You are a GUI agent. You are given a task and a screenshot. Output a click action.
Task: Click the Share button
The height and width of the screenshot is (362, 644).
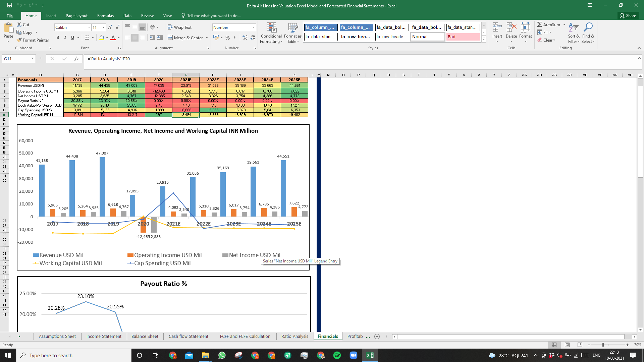628,16
